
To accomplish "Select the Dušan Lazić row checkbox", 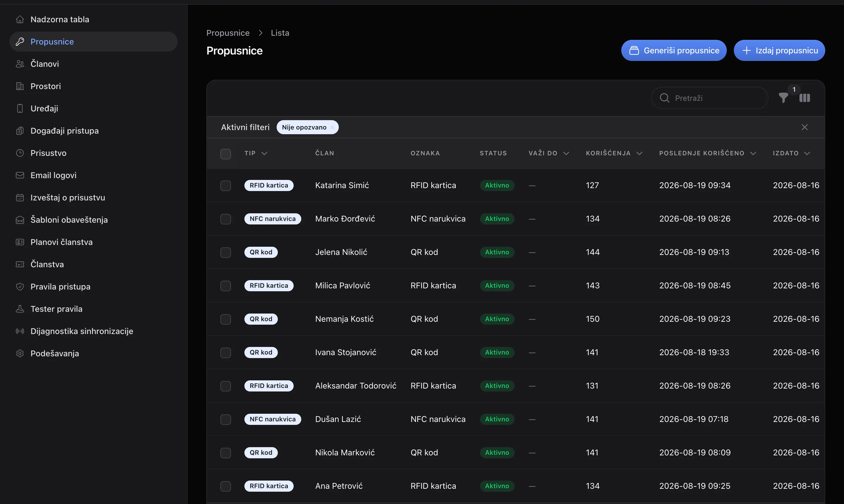I will [x=226, y=419].
